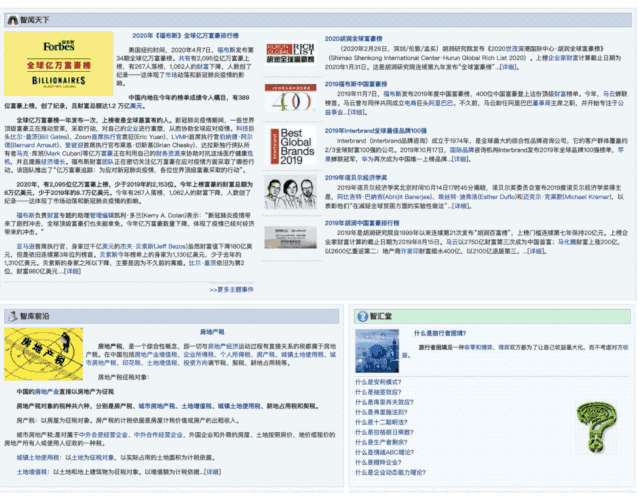Open the 2019年诺贝尔经济学奖 headline link
639x497 pixels.
pos(356,178)
